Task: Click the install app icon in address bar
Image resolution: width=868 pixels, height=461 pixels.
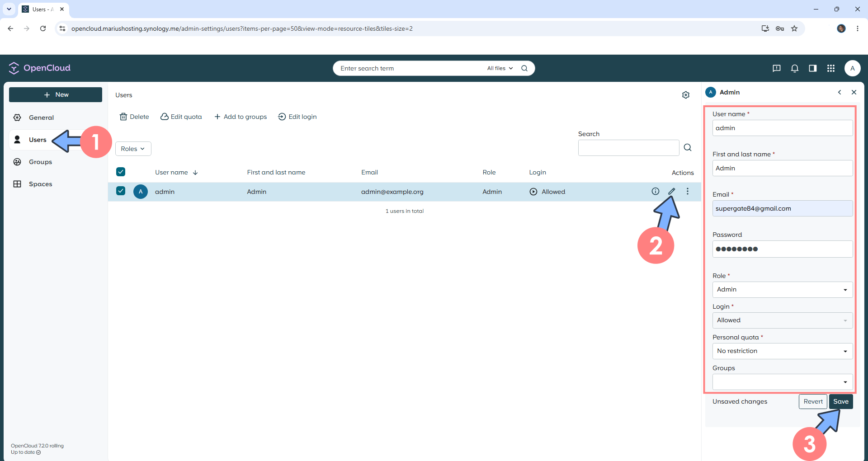Action: (x=765, y=28)
